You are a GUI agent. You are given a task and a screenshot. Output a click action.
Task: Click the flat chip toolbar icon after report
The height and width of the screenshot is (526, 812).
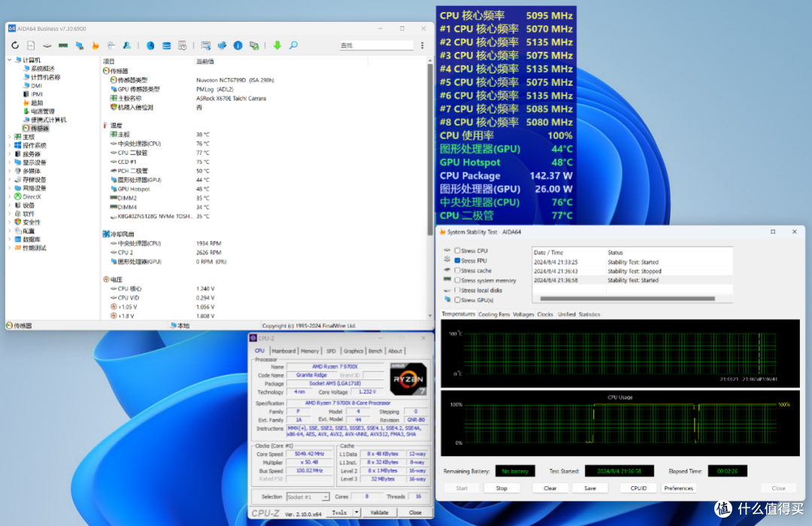(x=47, y=46)
